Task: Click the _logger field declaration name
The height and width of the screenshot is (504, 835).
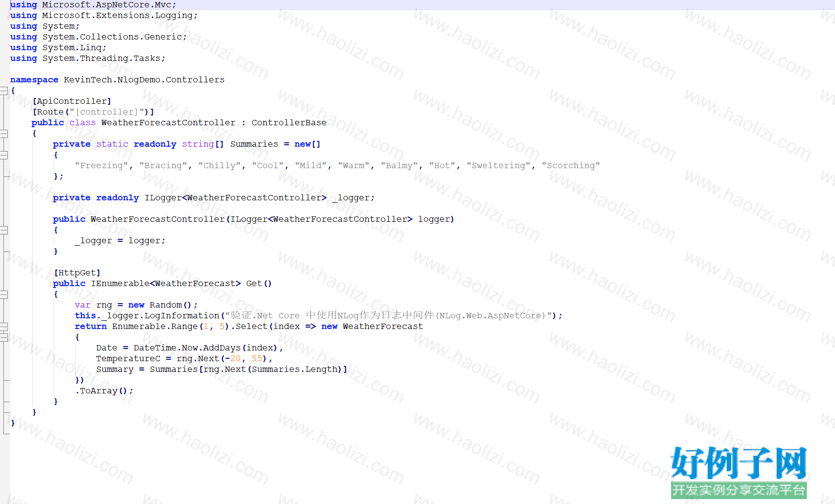Action: coord(351,198)
